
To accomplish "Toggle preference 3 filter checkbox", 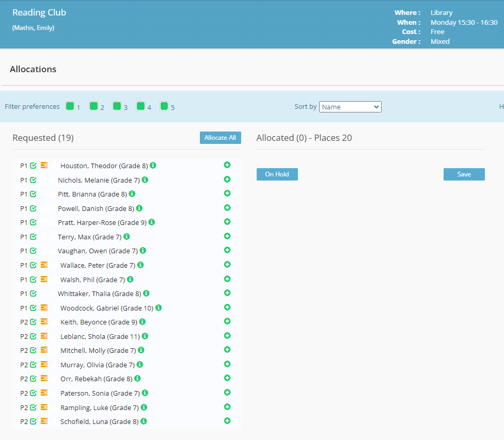I will coord(117,106).
